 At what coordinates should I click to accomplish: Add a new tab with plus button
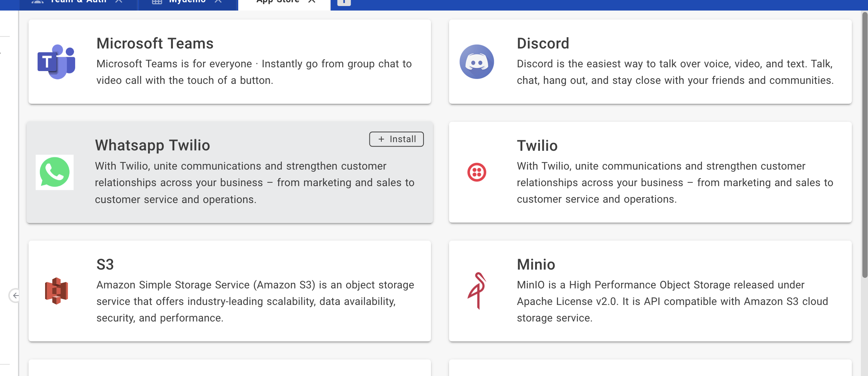point(344,2)
